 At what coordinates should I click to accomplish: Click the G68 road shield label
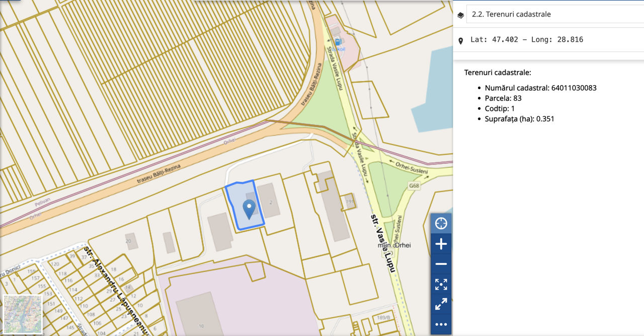414,186
